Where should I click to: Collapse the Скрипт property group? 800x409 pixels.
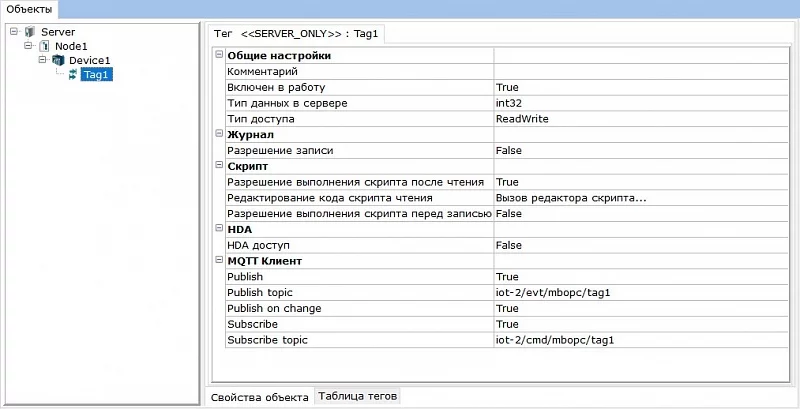(219, 166)
